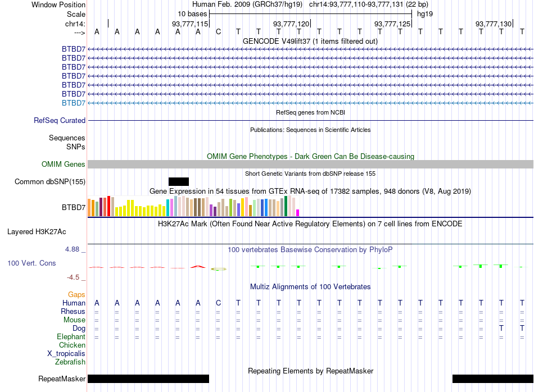Select the gray OMIM Genes bar
534x392 pixels.
[x=311, y=165]
